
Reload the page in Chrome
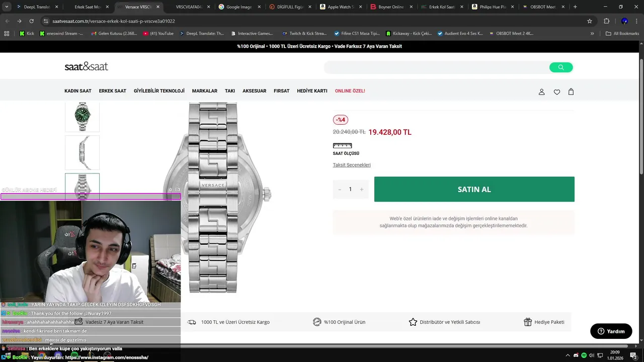point(31,21)
